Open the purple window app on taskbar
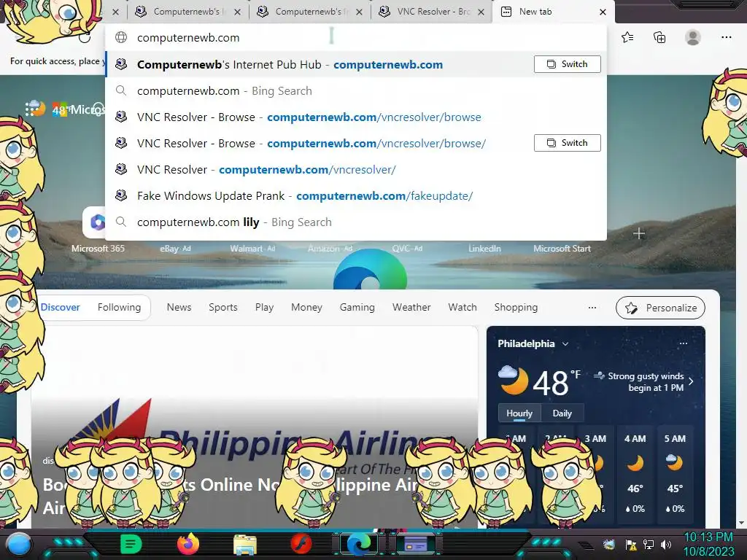Screen dimensions: 747x560 [415, 544]
